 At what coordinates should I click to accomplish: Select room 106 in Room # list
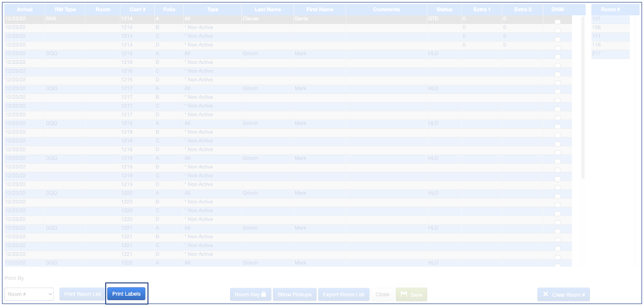[x=610, y=28]
